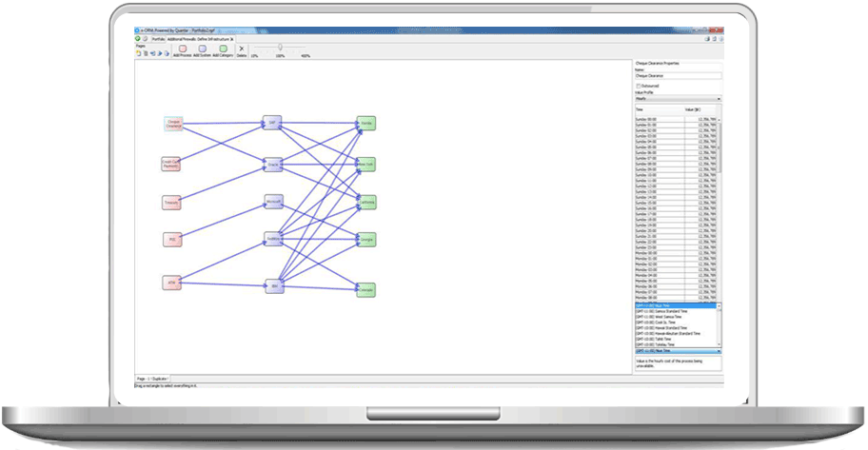Choose Tokelau Time in list
This screenshot has width=868, height=450.
coord(676,344)
